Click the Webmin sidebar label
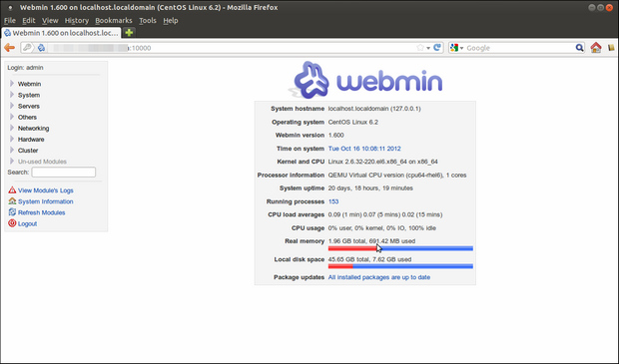The width and height of the screenshot is (619, 364). click(29, 84)
